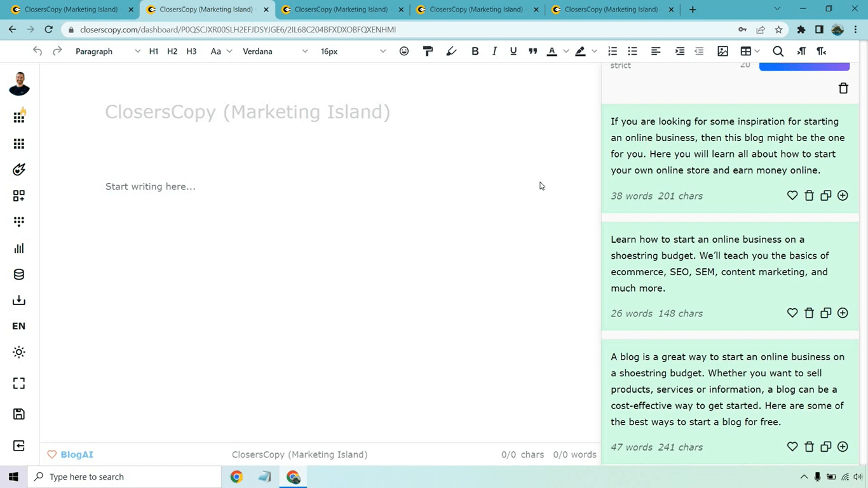The height and width of the screenshot is (488, 868).
Task: Open the Paragraph style dropdown
Action: 107,51
